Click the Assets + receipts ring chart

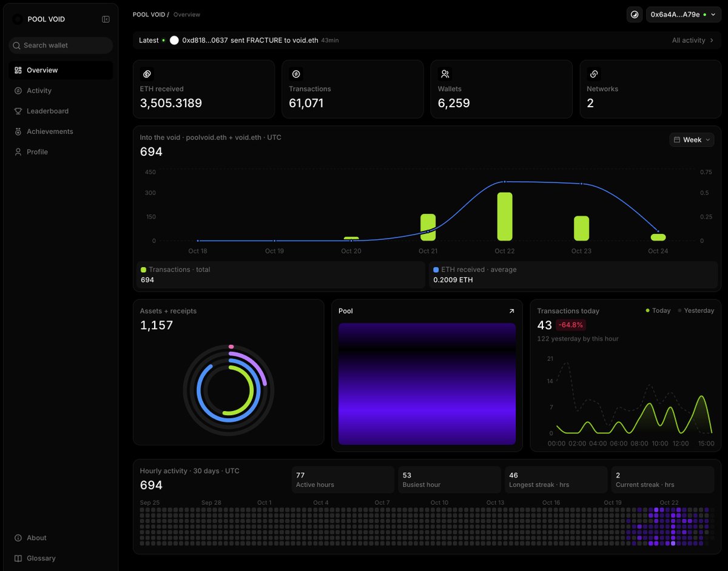click(x=229, y=390)
